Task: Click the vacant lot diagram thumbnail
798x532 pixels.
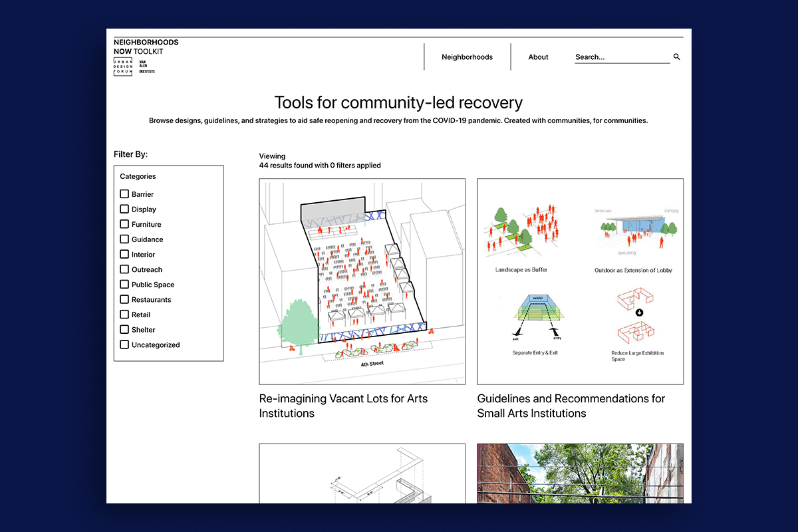Action: (362, 281)
